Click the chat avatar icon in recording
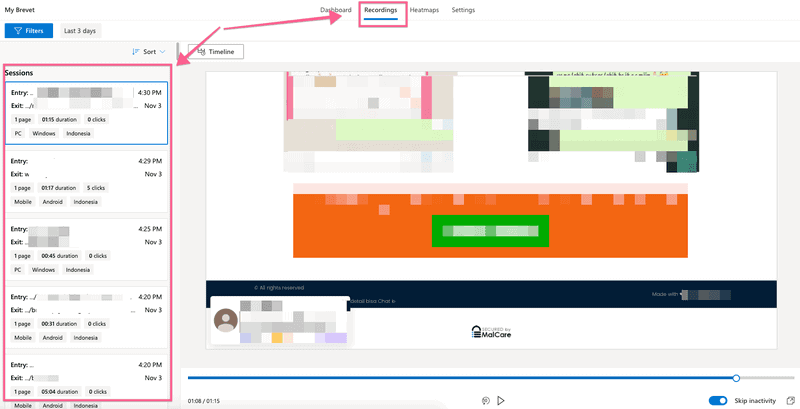The image size is (800, 409). click(227, 322)
